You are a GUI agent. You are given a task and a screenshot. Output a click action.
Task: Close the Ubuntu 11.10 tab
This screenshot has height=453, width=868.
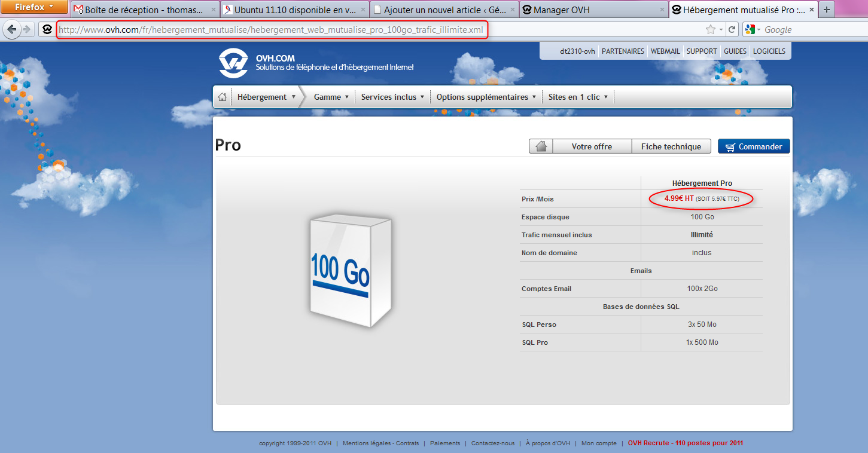coord(363,10)
